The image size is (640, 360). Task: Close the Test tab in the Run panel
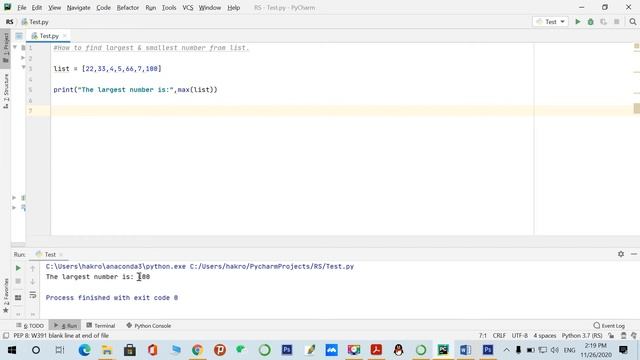point(61,254)
